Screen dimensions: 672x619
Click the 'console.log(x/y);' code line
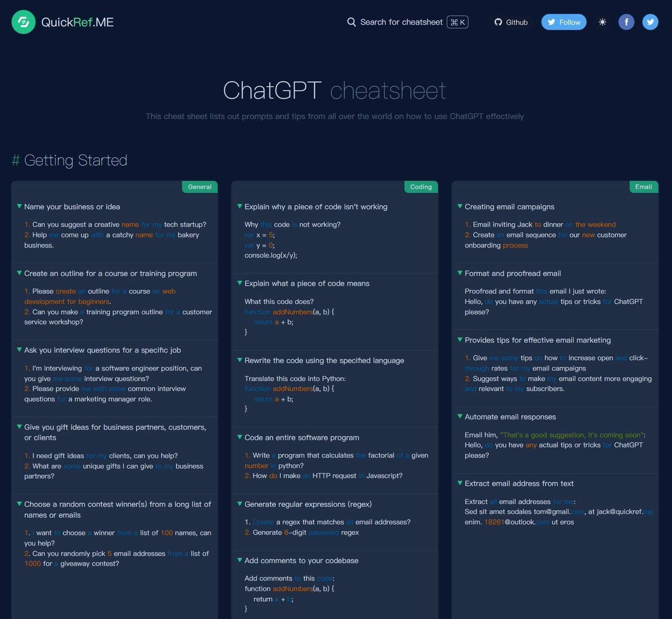270,255
